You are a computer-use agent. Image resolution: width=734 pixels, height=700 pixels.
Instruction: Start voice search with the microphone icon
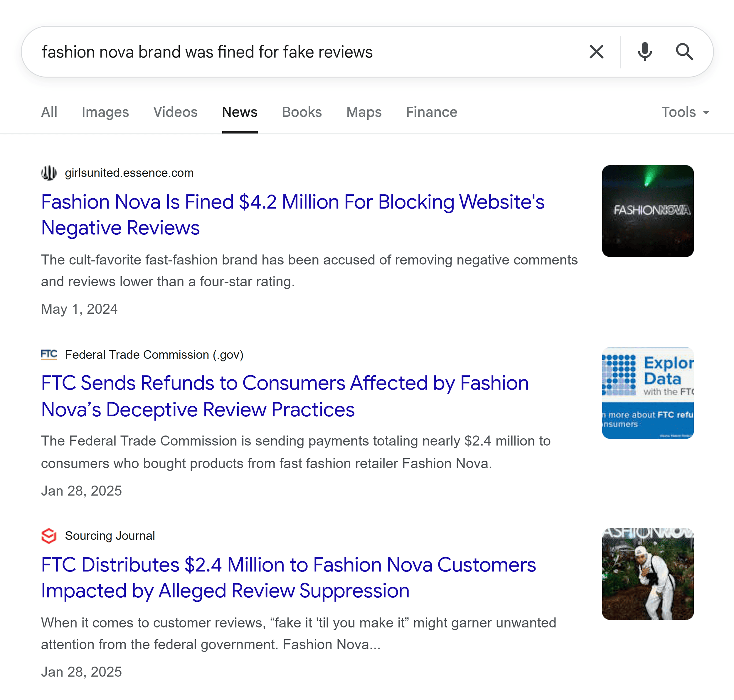[x=645, y=52]
